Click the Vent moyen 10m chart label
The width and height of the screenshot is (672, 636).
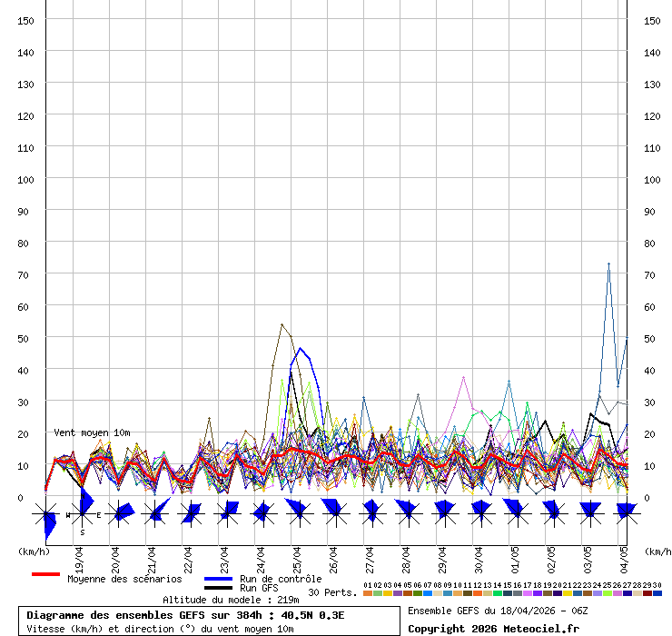[92, 432]
